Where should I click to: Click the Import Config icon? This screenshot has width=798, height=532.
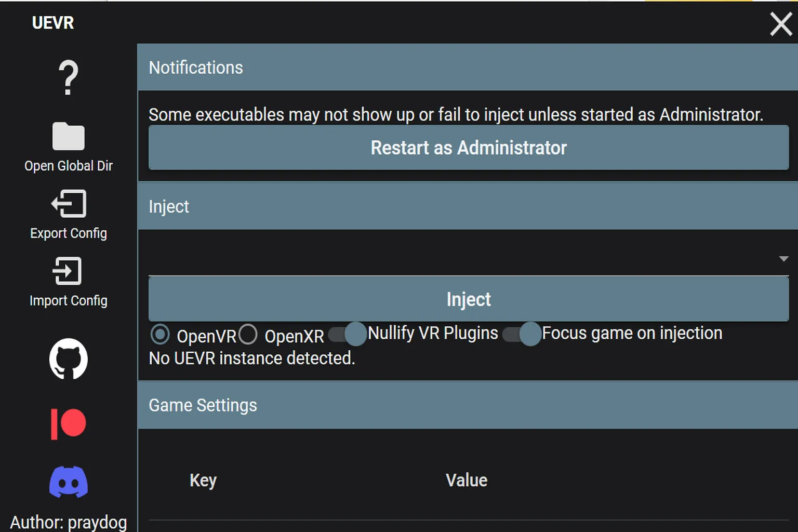(68, 271)
